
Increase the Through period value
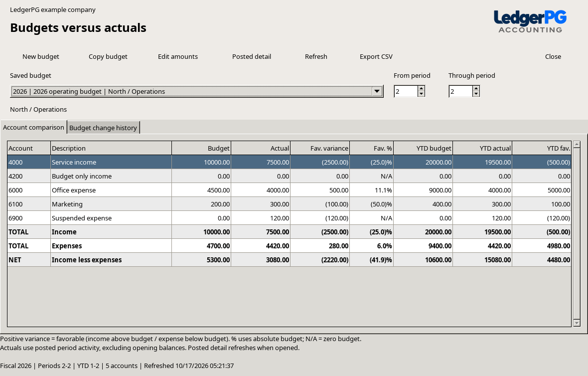tap(476, 89)
